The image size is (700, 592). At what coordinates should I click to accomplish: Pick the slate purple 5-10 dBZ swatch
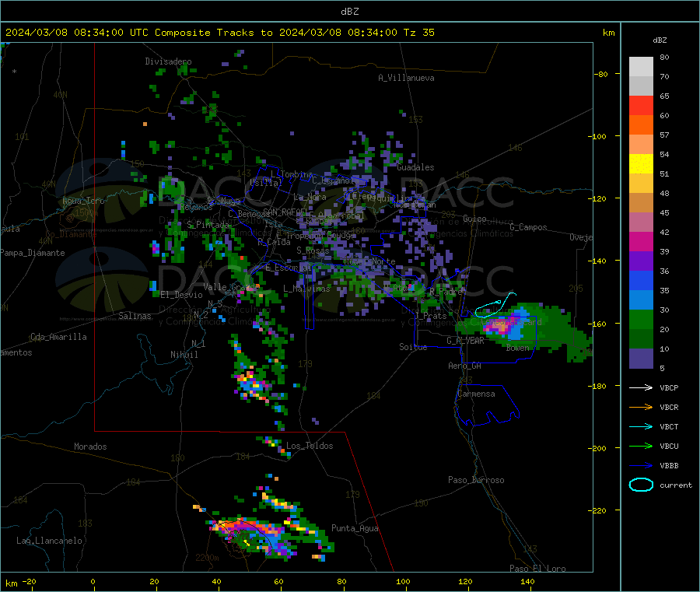641,358
